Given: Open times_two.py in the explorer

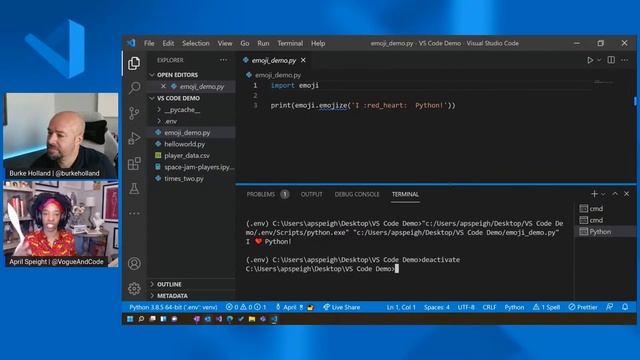Looking at the screenshot, I should click(191, 178).
